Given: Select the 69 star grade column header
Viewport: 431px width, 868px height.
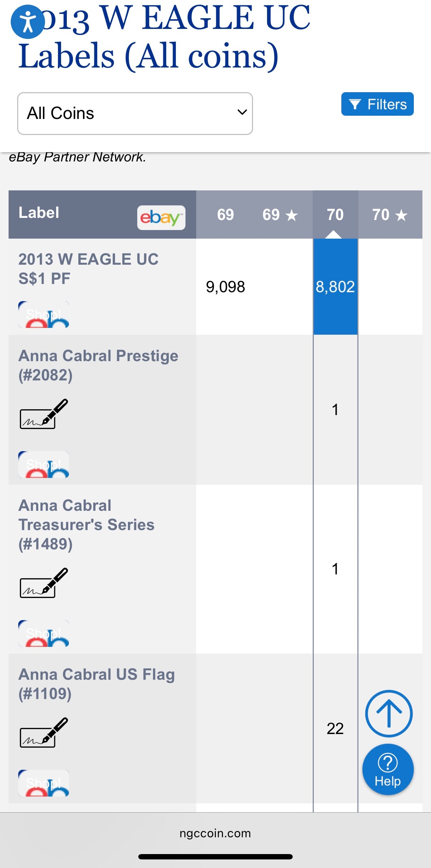Looking at the screenshot, I should 280,215.
